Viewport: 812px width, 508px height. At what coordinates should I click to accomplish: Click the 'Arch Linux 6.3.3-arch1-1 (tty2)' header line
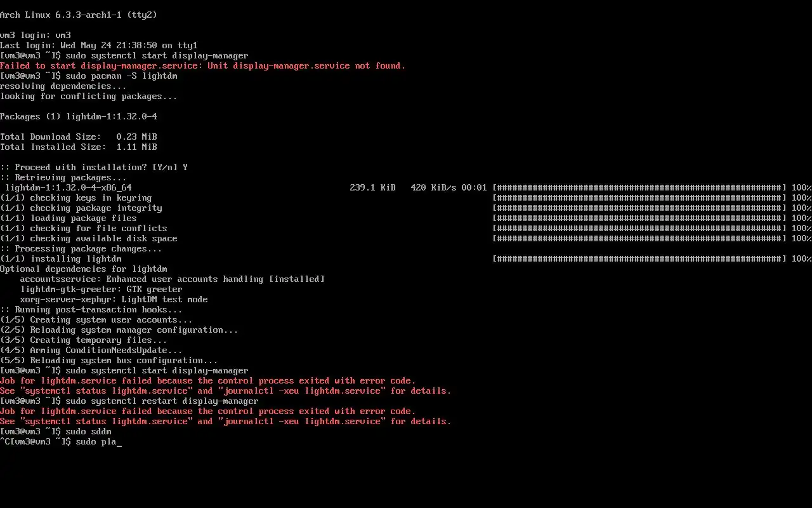[x=79, y=15]
